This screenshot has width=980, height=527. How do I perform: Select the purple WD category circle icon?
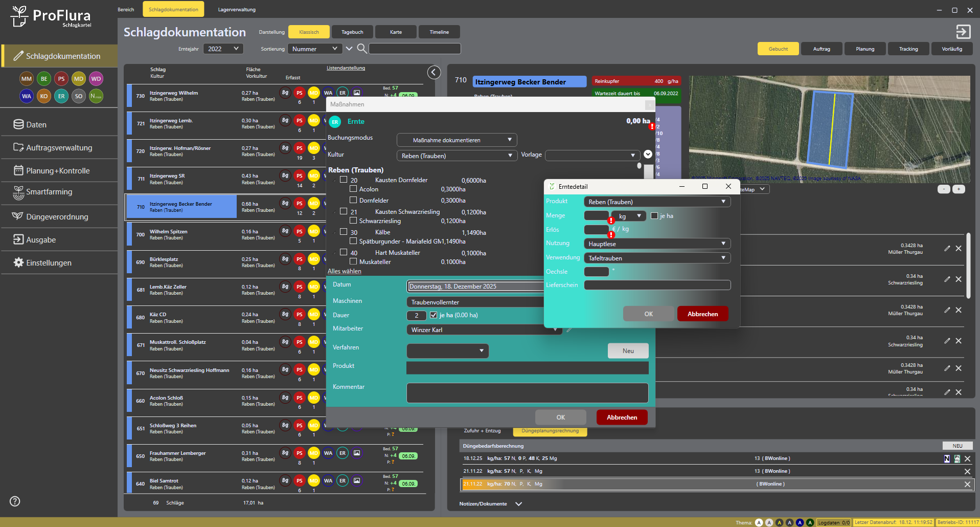96,79
